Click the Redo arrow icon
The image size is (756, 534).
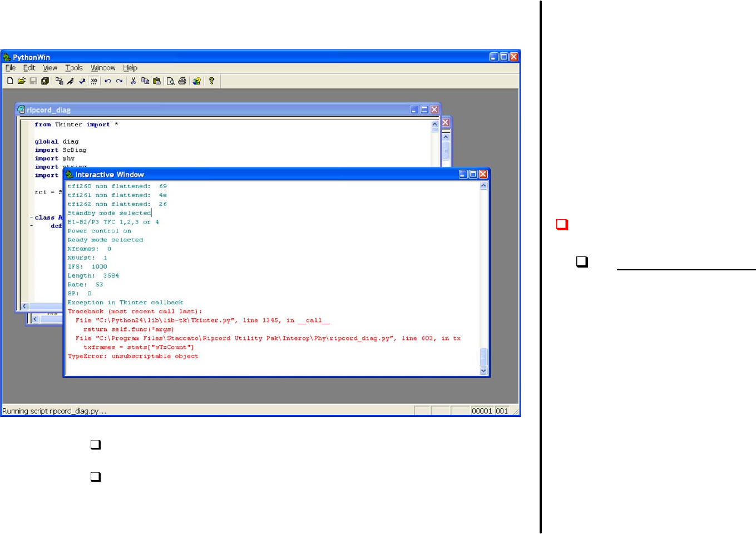(119, 81)
